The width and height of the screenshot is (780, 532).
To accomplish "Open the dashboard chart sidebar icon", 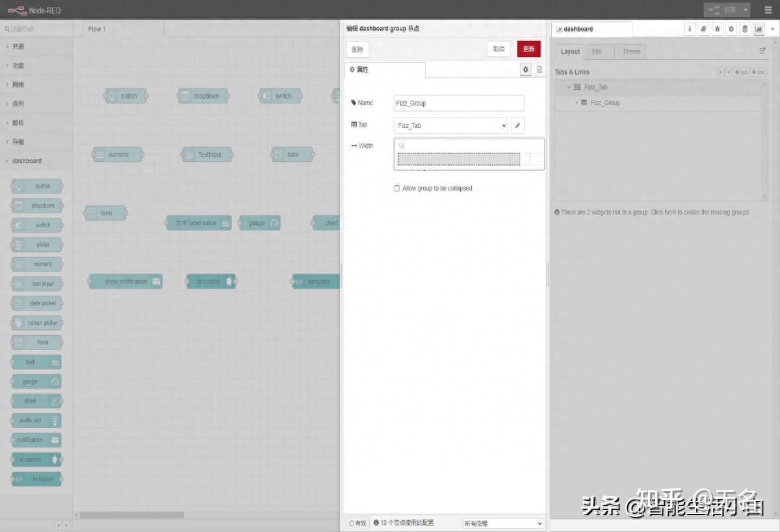I will coord(759,29).
